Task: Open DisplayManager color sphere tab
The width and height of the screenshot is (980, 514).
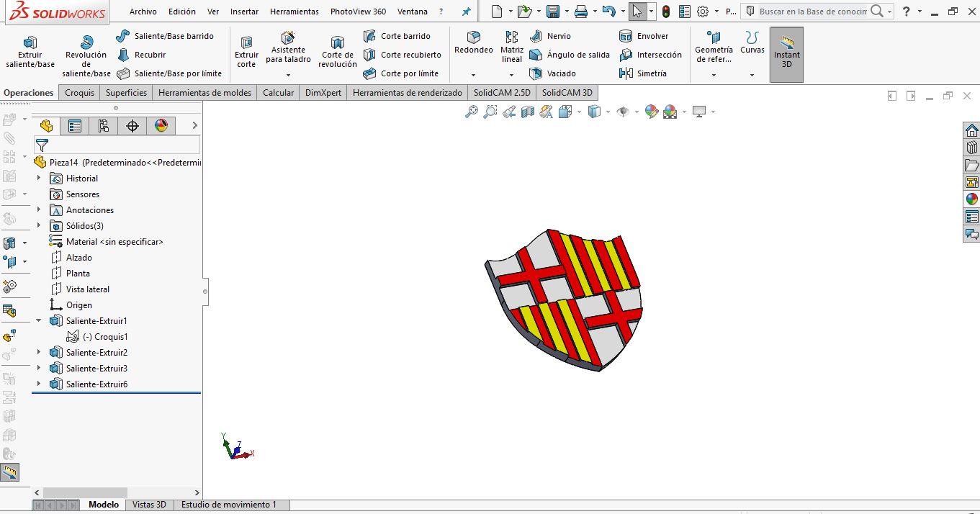Action: tap(161, 126)
